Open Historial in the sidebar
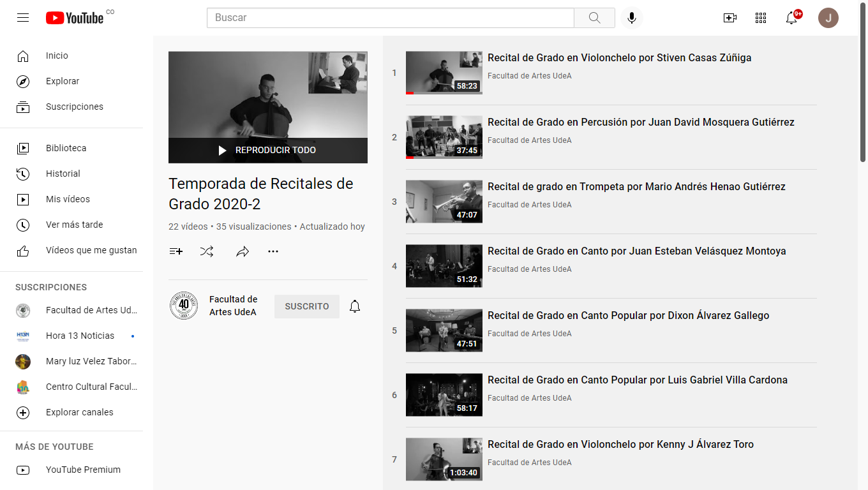 [x=63, y=174]
